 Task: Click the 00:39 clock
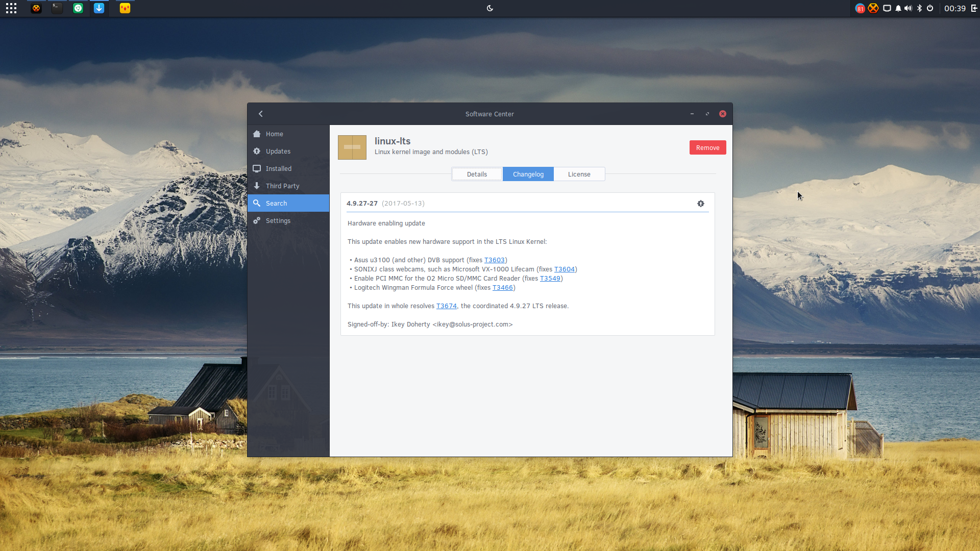click(955, 8)
